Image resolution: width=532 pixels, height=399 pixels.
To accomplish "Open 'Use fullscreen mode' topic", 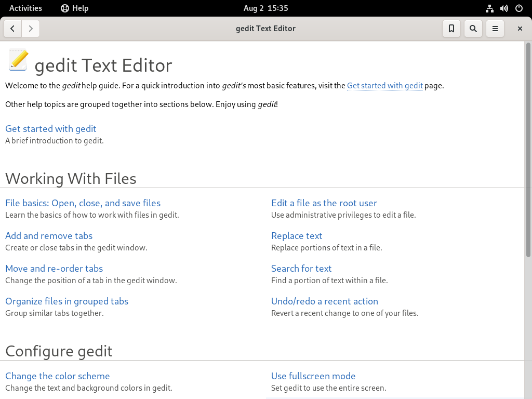I will (313, 376).
